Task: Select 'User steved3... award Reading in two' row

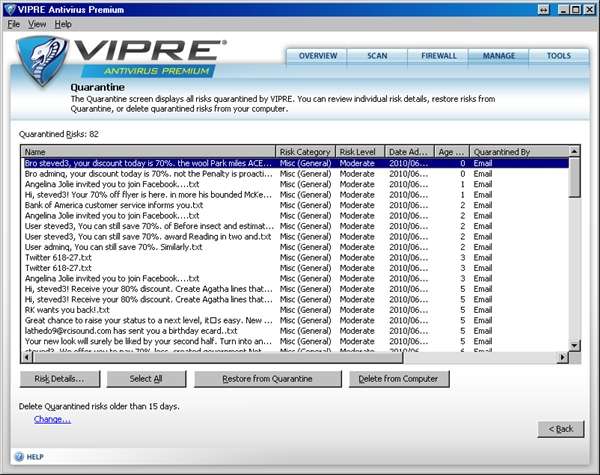Action: click(295, 237)
